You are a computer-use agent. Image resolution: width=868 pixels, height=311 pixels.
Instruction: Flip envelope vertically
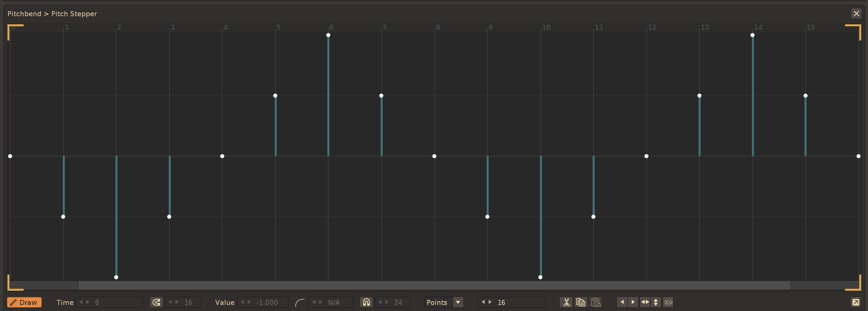pos(656,302)
